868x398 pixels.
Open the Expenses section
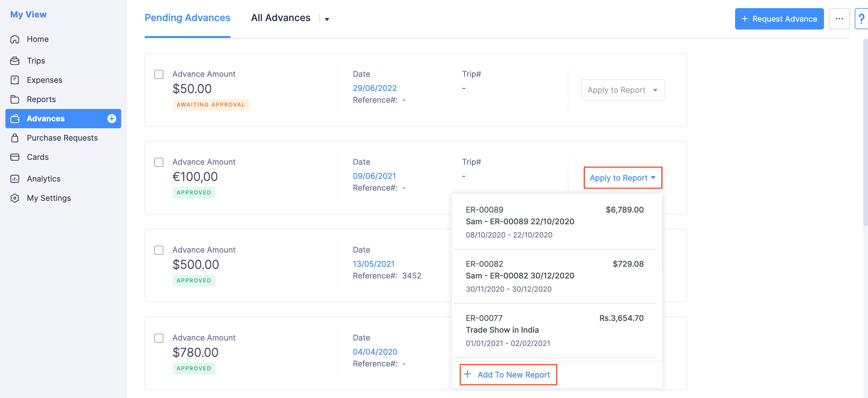[15, 80]
